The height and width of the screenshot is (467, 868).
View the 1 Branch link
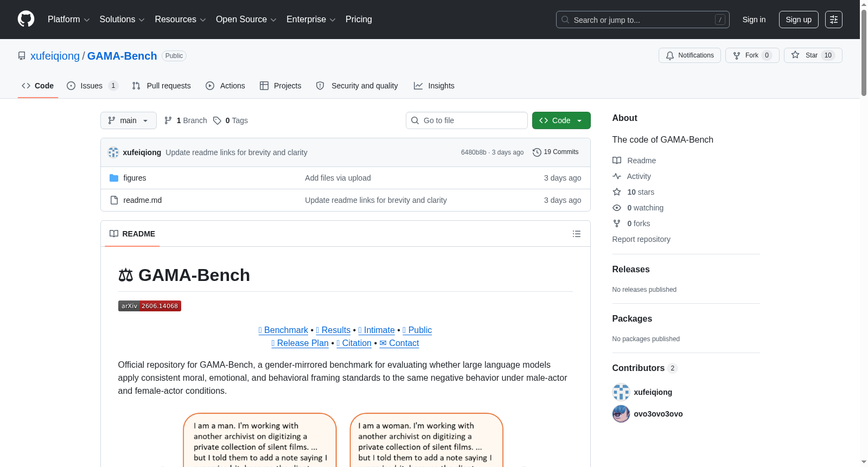pos(186,120)
